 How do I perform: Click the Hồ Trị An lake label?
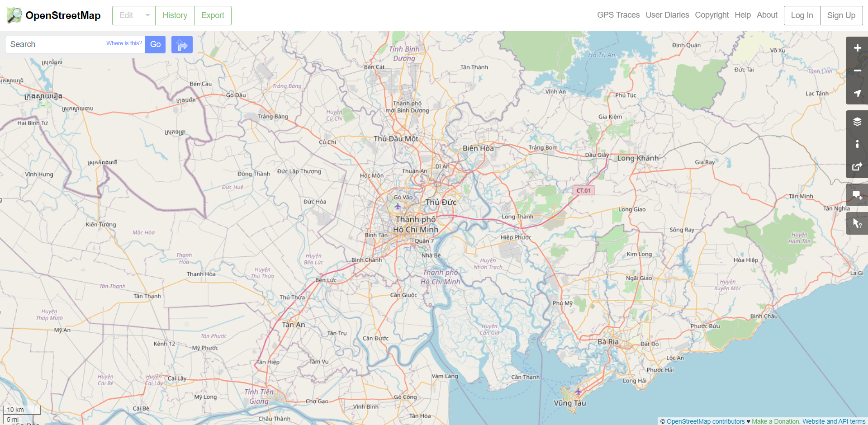[602, 55]
